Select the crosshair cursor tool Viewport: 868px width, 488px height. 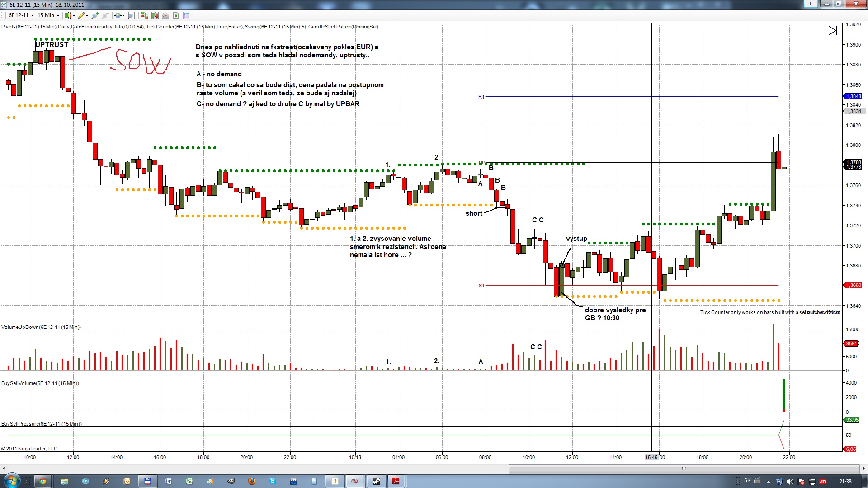[x=118, y=15]
